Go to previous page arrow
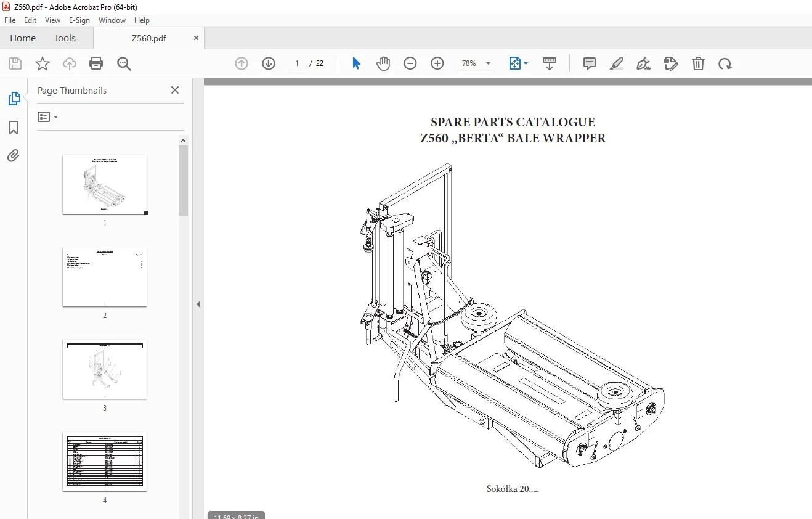 point(242,63)
